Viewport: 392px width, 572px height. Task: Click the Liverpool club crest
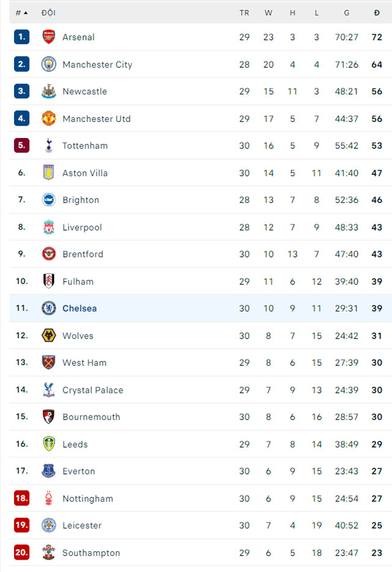coord(48,227)
